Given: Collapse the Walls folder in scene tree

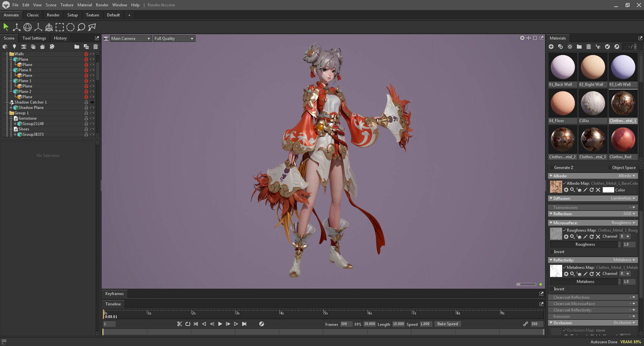Looking at the screenshot, I should point(7,54).
